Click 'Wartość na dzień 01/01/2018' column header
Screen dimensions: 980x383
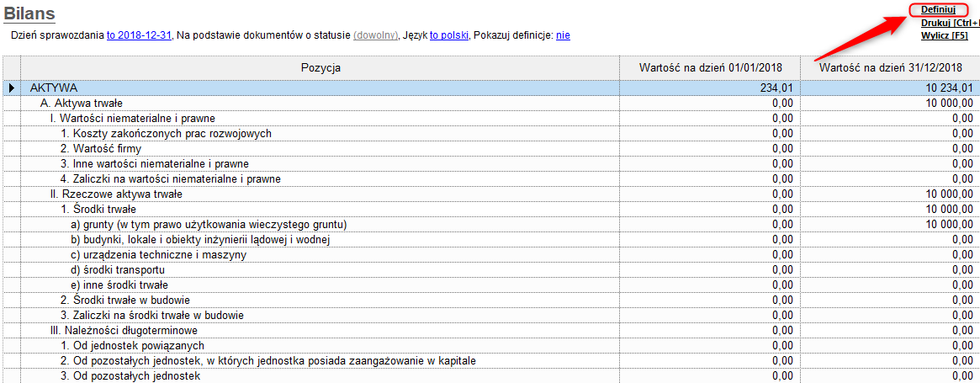point(710,67)
